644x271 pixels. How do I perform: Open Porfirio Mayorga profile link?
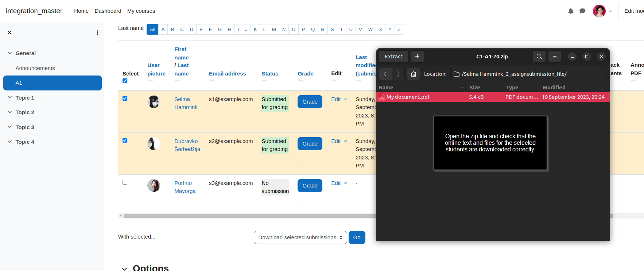[x=185, y=187]
